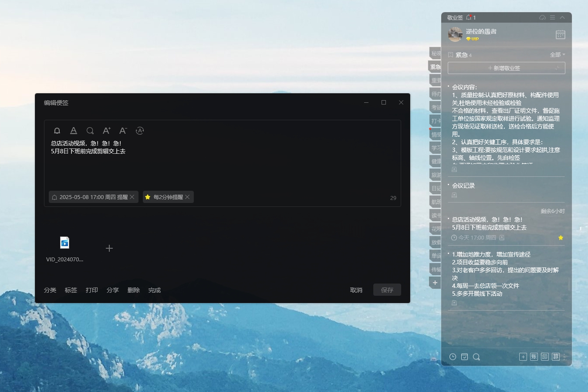Click the search icon in editor toolbar
Viewport: 588px width, 392px height.
click(x=90, y=131)
